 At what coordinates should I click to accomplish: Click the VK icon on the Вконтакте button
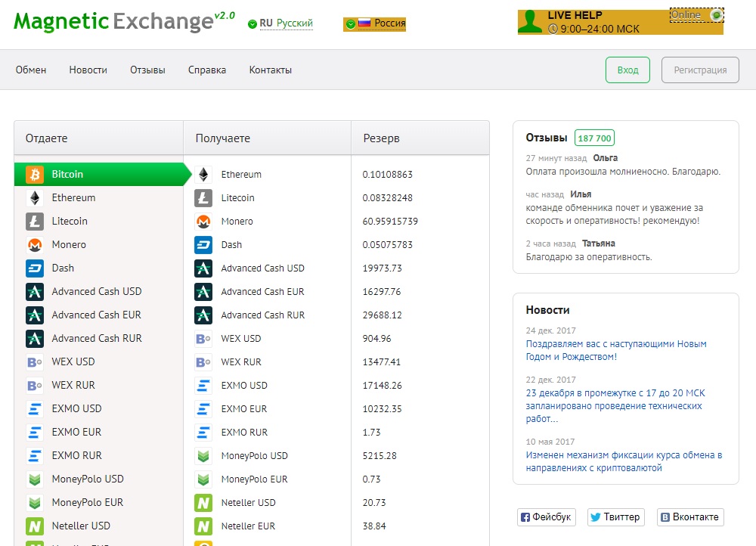[x=665, y=517]
